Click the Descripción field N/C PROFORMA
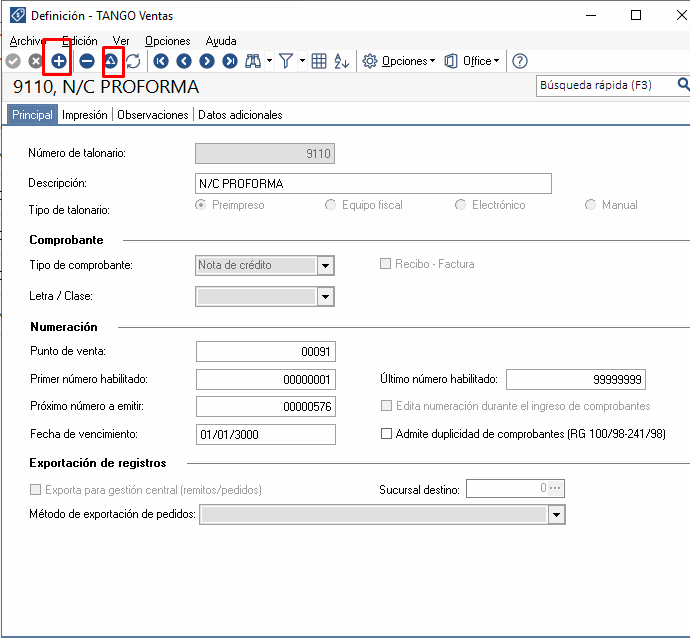Viewport: 690px width, 638px height. tap(373, 183)
